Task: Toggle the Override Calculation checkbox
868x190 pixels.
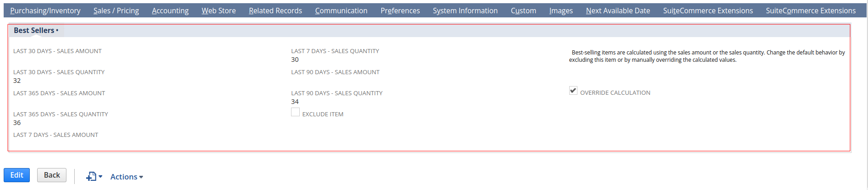Action: [573, 91]
